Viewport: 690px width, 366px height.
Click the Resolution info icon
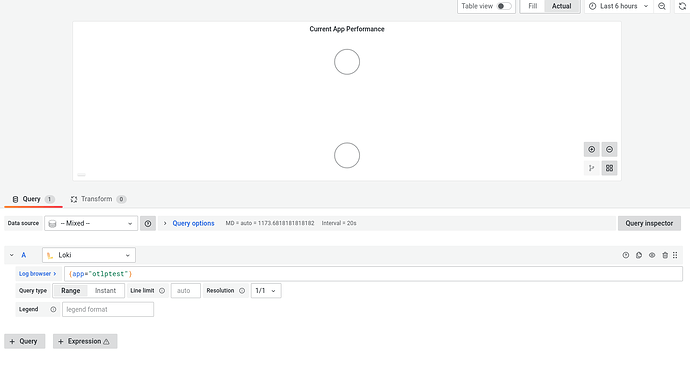pyautogui.click(x=242, y=291)
